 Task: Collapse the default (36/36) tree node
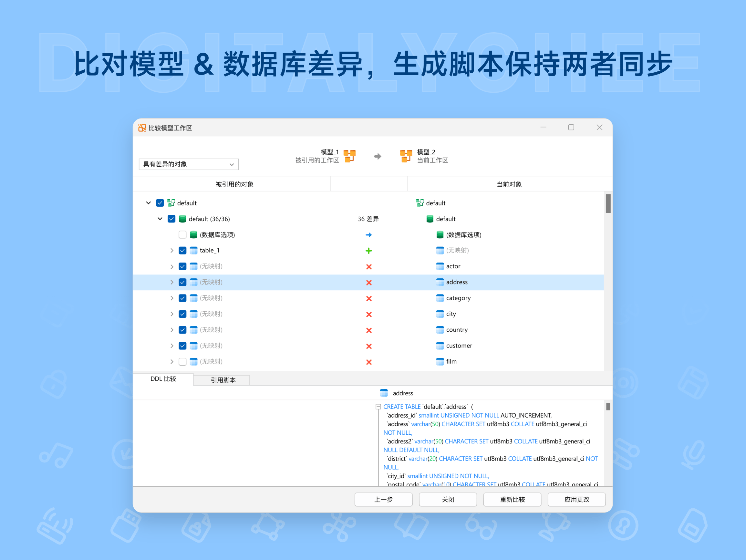[x=160, y=219]
